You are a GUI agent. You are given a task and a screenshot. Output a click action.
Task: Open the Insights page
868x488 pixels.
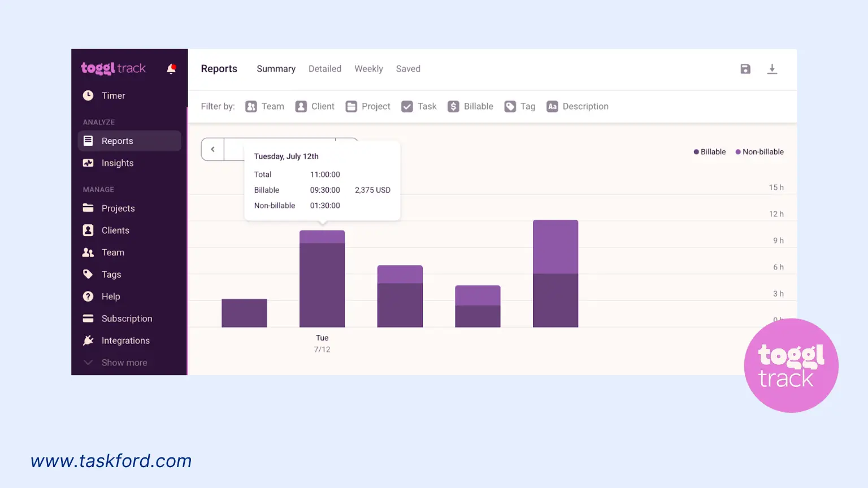[x=116, y=163]
